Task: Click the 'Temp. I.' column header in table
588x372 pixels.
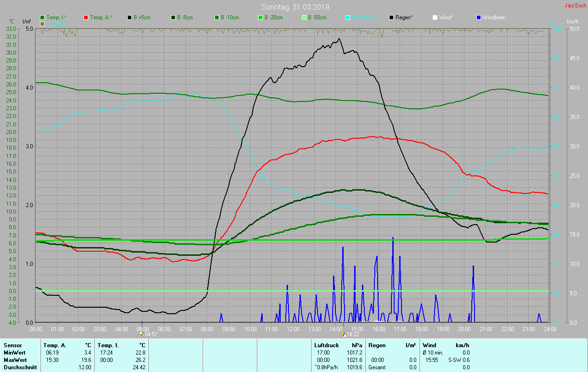Action: [108, 345]
